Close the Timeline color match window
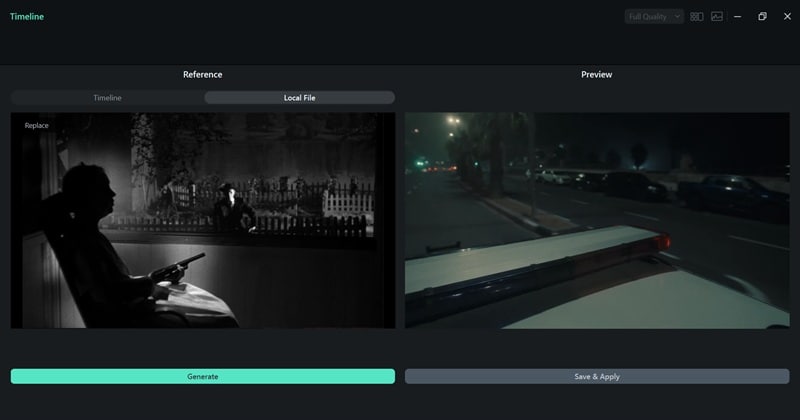Image resolution: width=800 pixels, height=420 pixels. pos(787,16)
